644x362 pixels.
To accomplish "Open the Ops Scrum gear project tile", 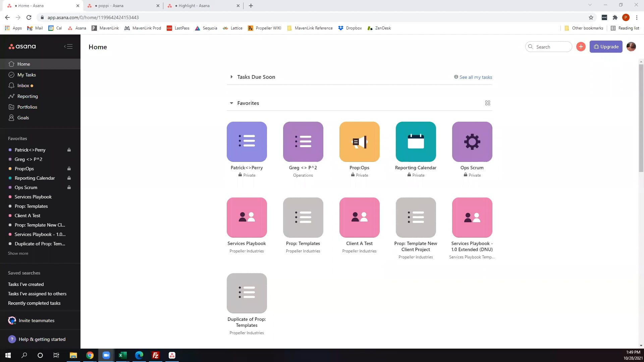I will click(472, 142).
